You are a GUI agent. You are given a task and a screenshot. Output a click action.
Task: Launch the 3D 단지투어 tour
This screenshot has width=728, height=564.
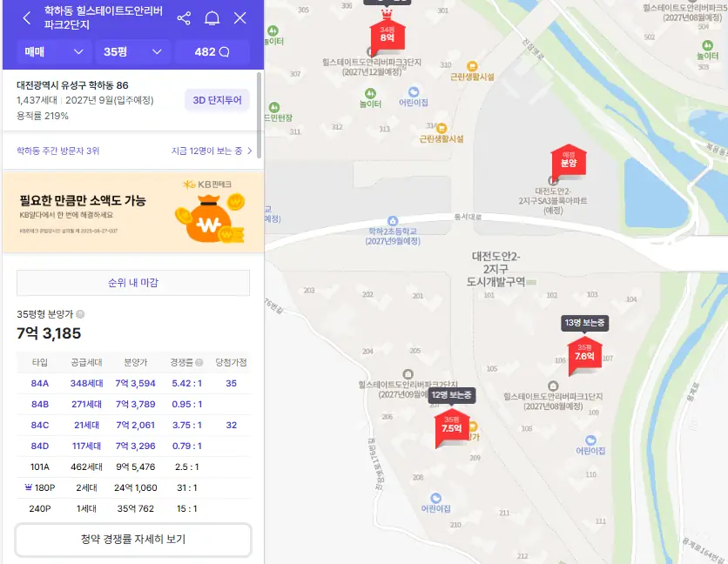click(217, 100)
